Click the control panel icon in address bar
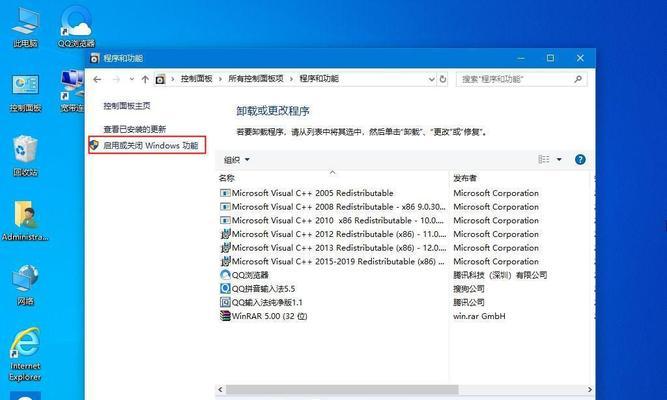The image size is (667, 400). click(160, 79)
